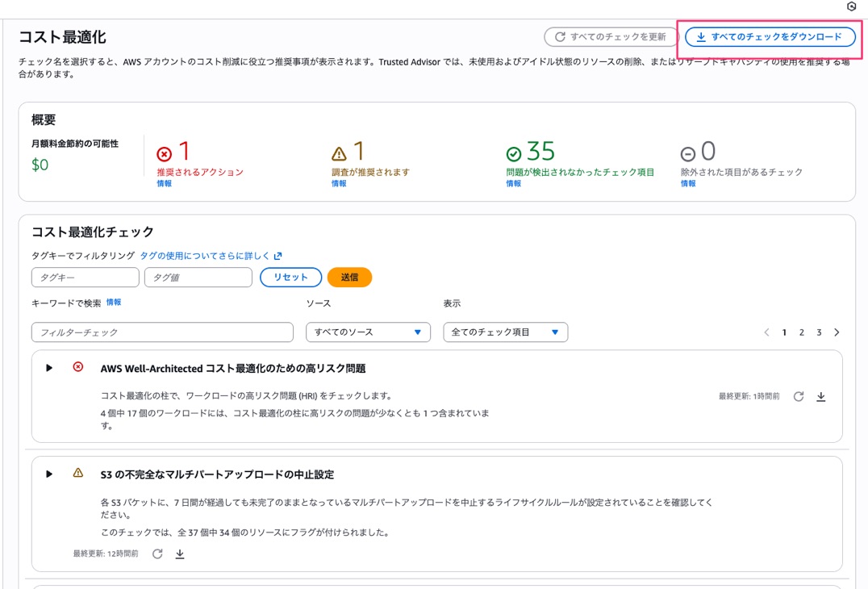
Task: Click the download icon on the S3 multipart check
Action: click(x=181, y=553)
